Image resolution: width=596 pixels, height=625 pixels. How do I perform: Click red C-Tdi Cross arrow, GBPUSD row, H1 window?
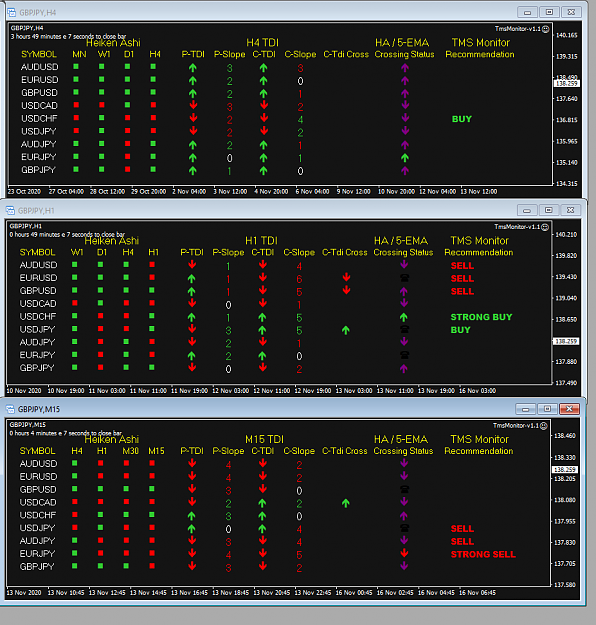point(346,290)
